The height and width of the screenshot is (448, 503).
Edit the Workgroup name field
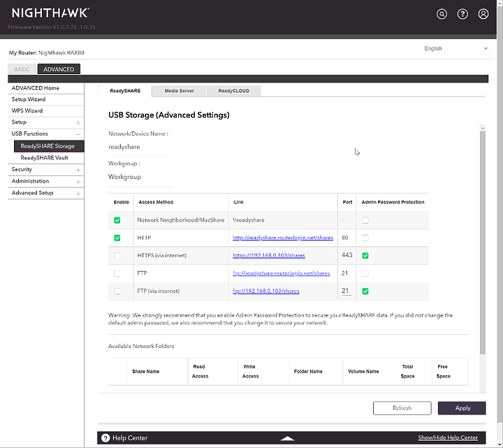140,177
